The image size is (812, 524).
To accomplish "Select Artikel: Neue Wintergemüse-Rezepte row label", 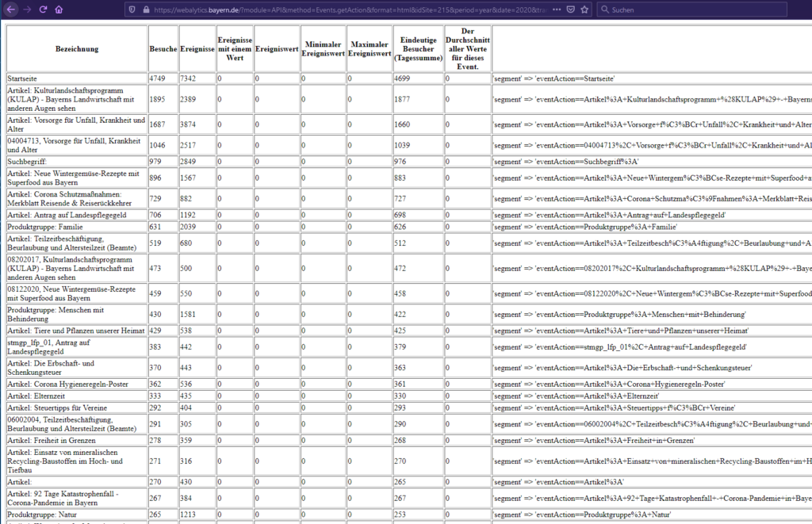I will tap(73, 178).
